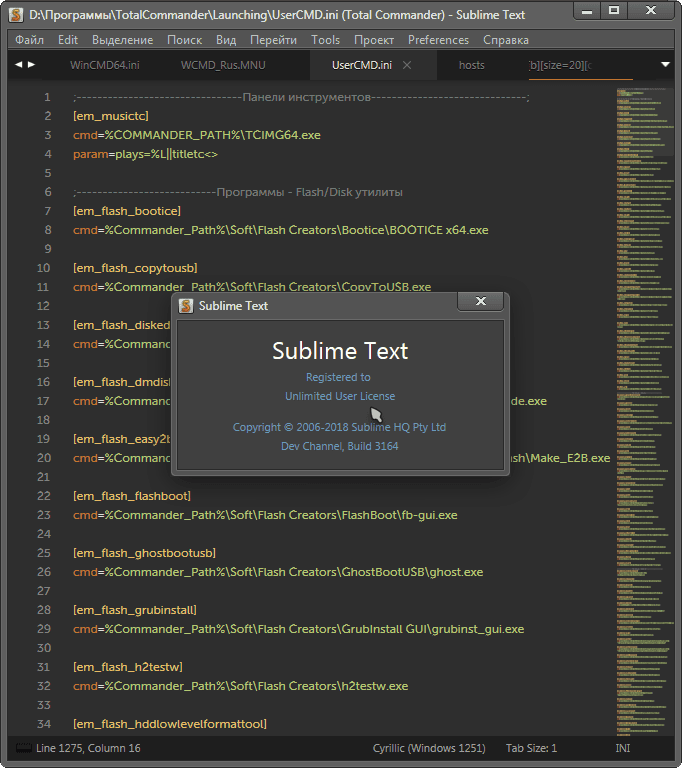Viewport: 682px width, 768px height.
Task: Change Cyrillic (Windows 1251) encoding
Action: pyautogui.click(x=429, y=748)
